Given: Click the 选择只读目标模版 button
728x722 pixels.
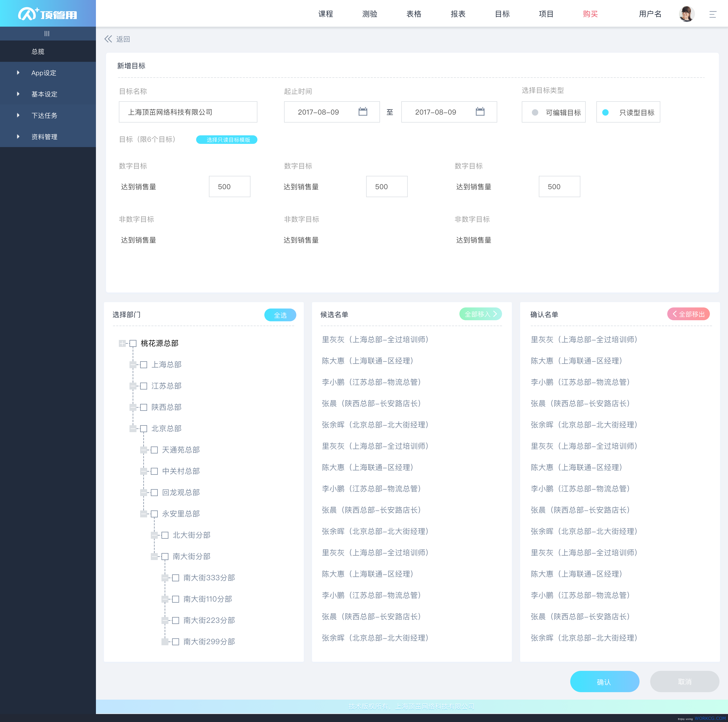Looking at the screenshot, I should pyautogui.click(x=227, y=140).
